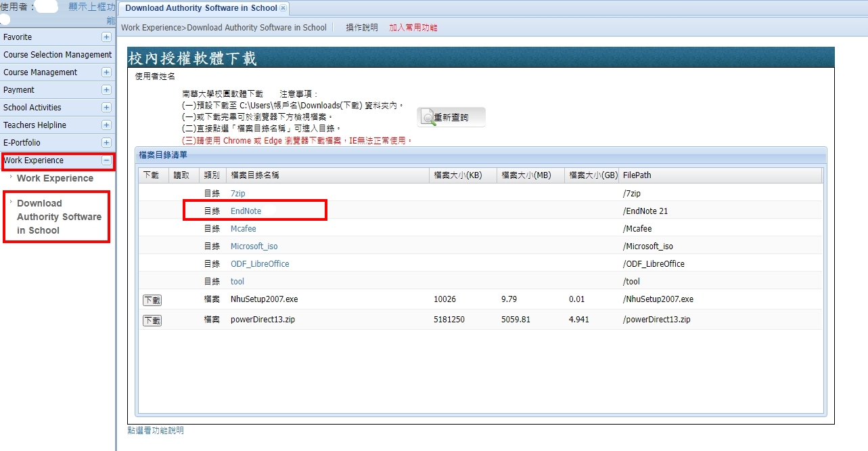Screen dimensions: 868x451
Task: Click the magnifier icon on 重新查詢
Action: coord(427,118)
